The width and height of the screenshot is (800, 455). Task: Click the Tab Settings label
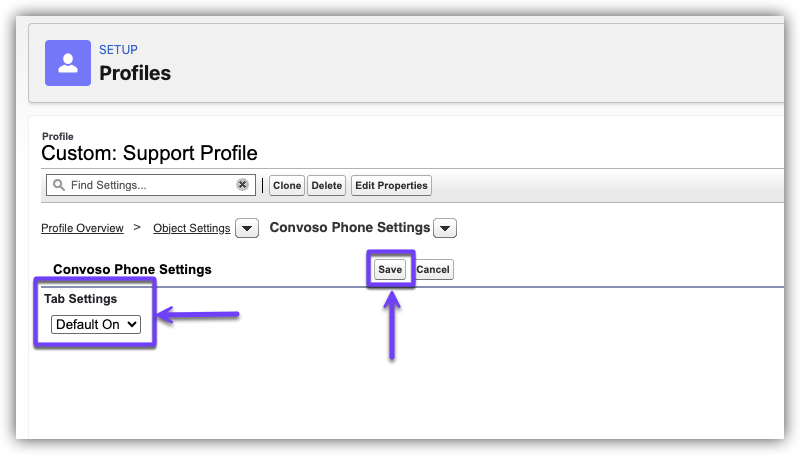[x=80, y=299]
